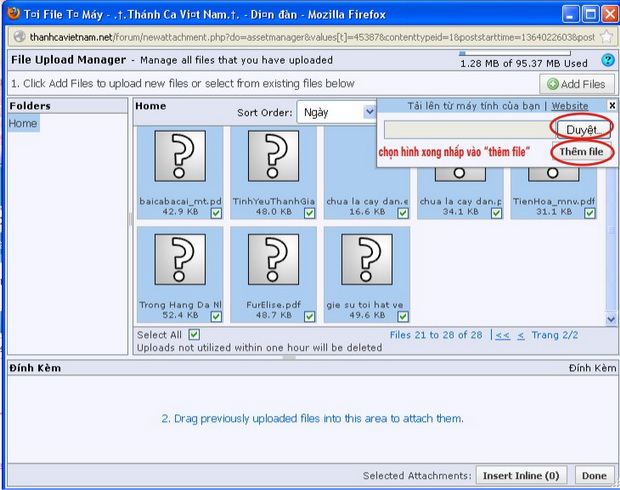Screen dimensions: 620x490
Task: Click the Insert Inline (0) button
Action: [519, 475]
